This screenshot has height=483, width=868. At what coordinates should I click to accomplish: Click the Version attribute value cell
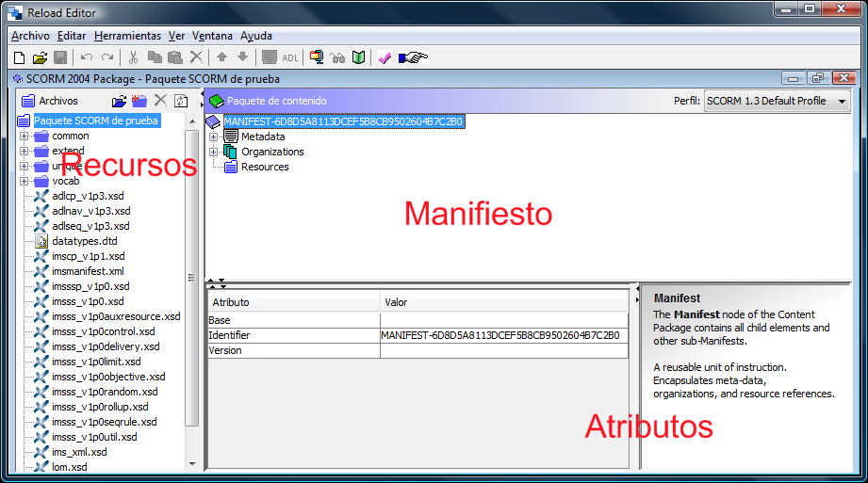[x=504, y=350]
